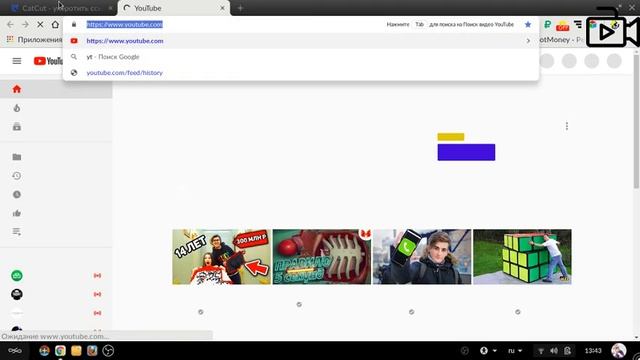The height and width of the screenshot is (360, 640).
Task: Select the https://www.youtube.com autocomplete suggestion
Action: click(x=301, y=41)
